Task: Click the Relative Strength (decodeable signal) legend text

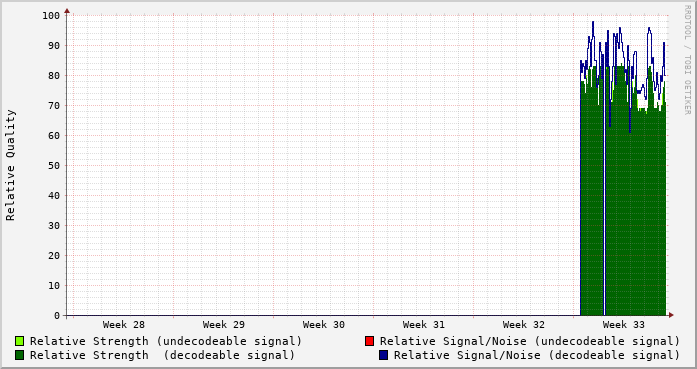Action: tap(162, 355)
